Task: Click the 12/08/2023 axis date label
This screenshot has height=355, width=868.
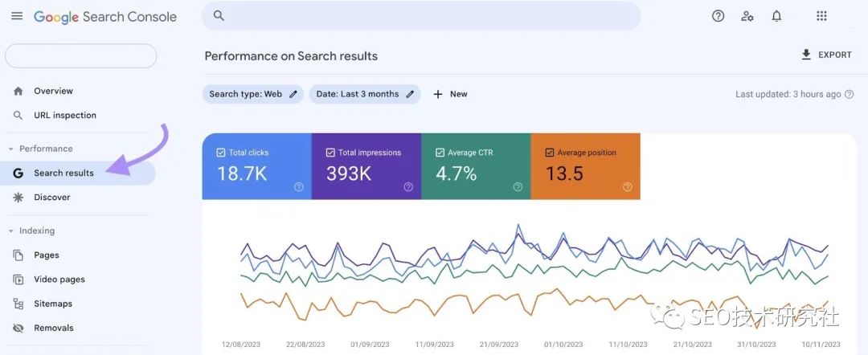Action: point(240,345)
